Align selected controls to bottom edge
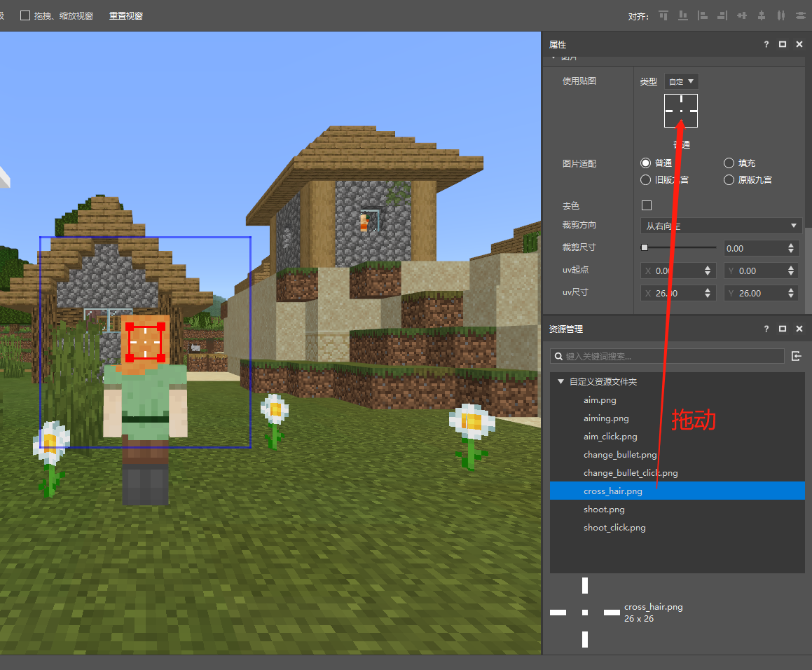This screenshot has height=670, width=812. tap(683, 15)
